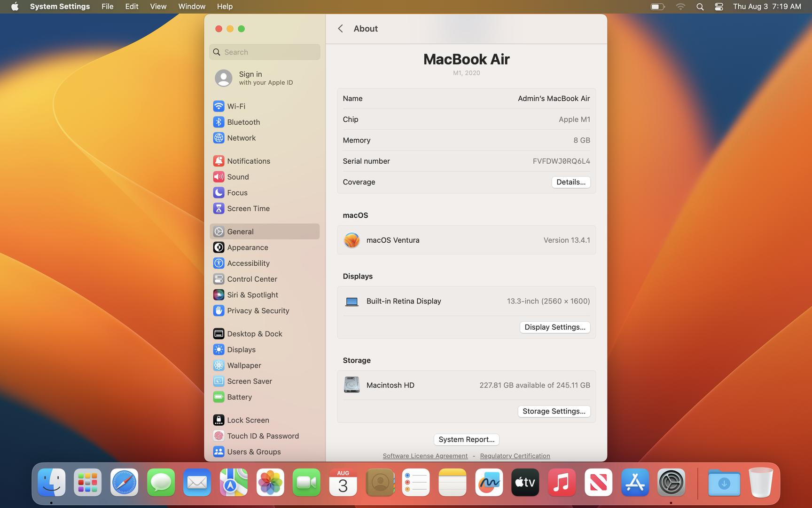Click the 8 GB memory value
812x508 pixels.
(x=581, y=140)
